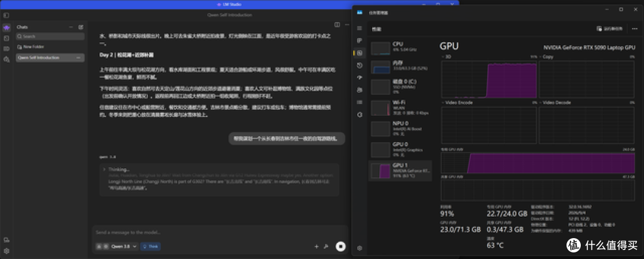Click the Day 2 heading in the reply
The height and width of the screenshot is (259, 644).
click(x=126, y=55)
